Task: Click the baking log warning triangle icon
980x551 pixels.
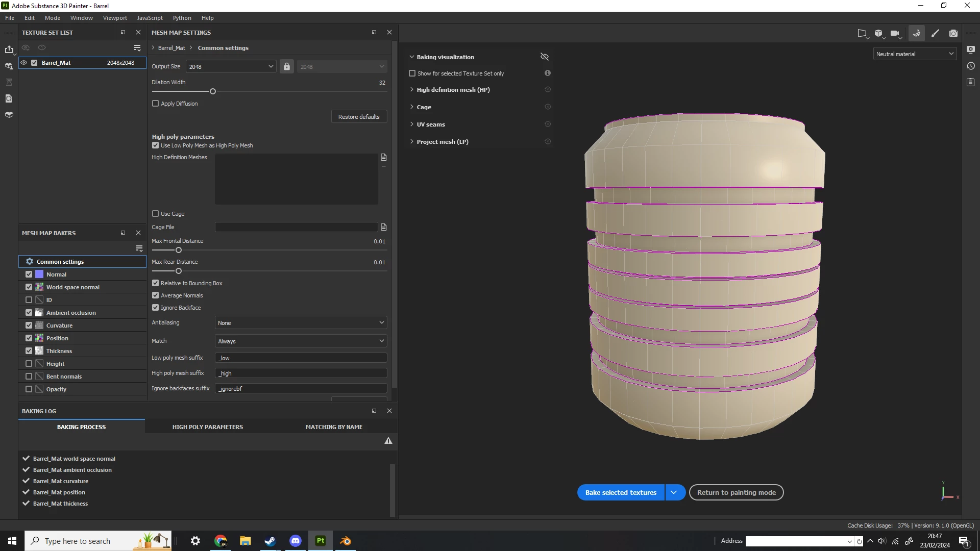Action: (x=388, y=441)
